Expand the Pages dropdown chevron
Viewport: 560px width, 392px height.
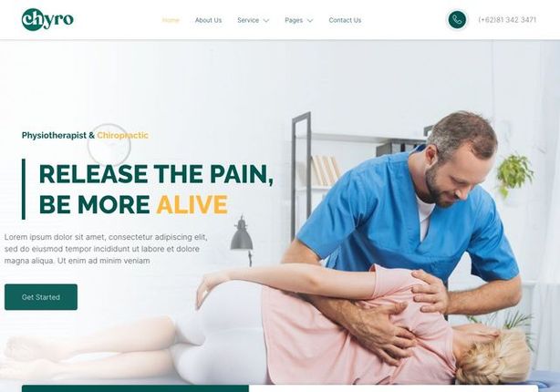tap(310, 21)
